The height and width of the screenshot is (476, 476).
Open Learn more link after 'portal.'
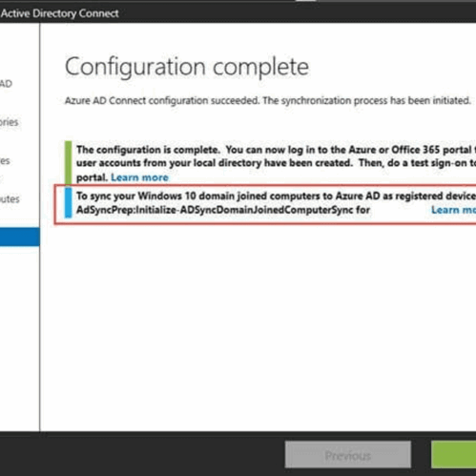[x=139, y=177]
